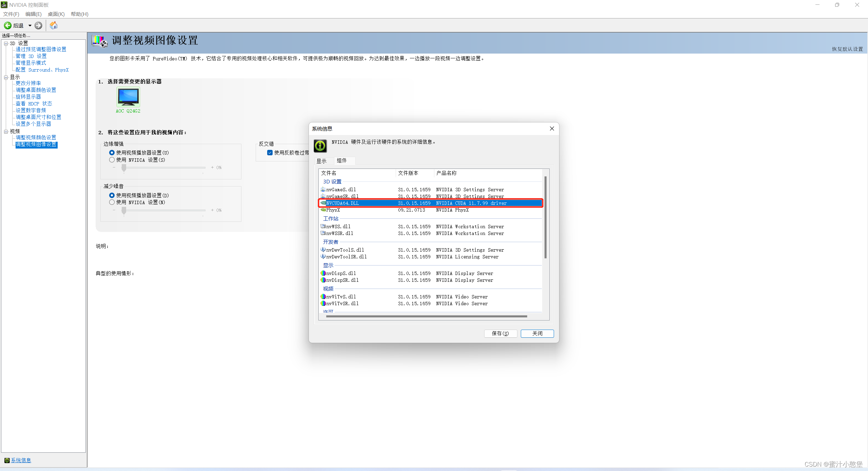This screenshot has width=868, height=471.
Task: Click the 文件名 column header
Action: [357, 173]
